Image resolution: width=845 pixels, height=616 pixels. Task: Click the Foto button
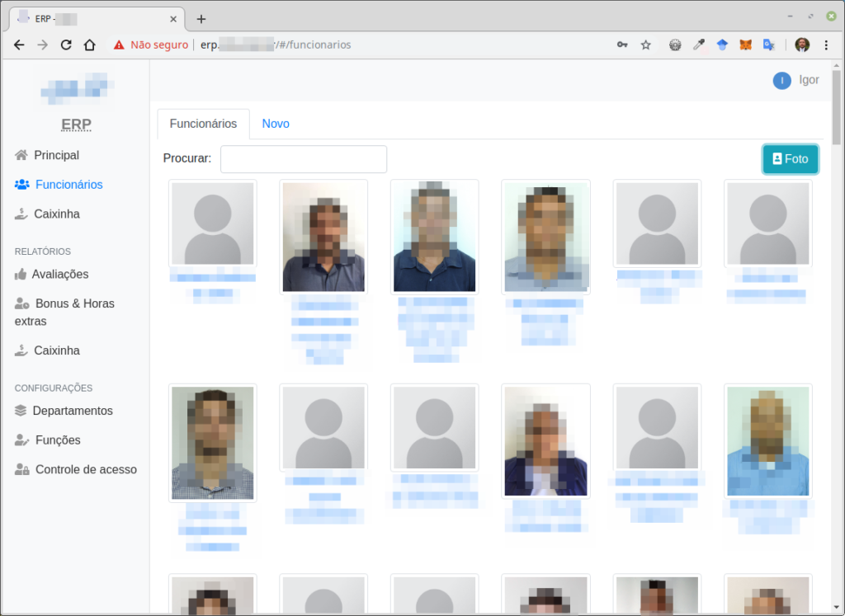[790, 159]
